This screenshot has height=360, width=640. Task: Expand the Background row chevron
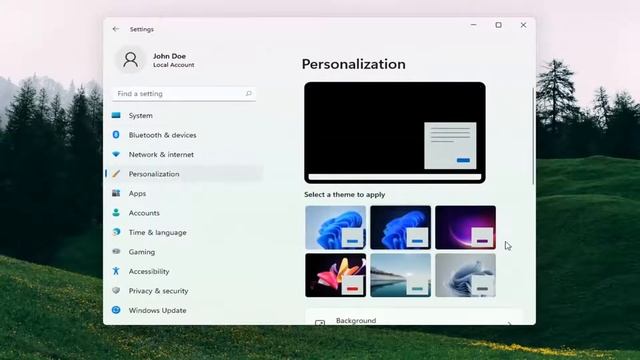(x=509, y=323)
